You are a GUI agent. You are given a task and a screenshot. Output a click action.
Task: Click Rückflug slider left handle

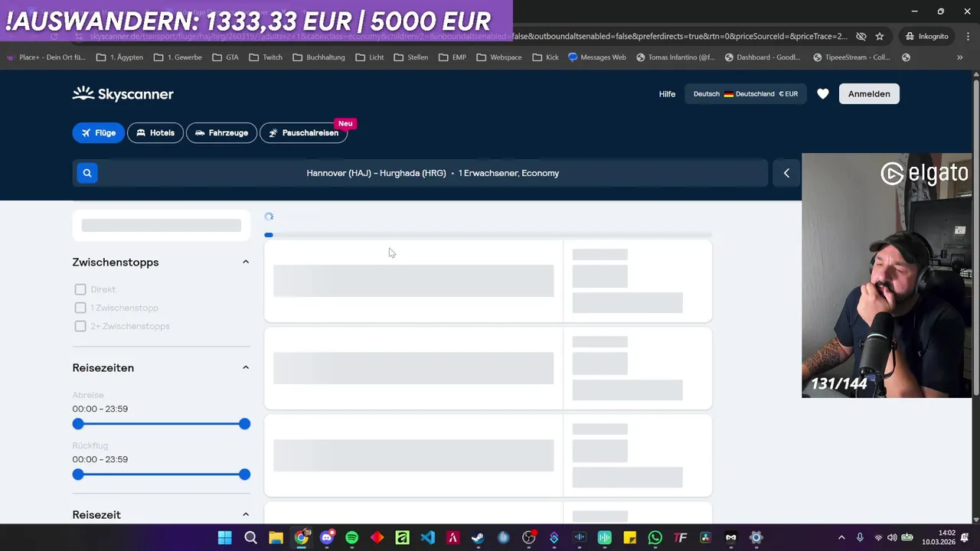coord(78,474)
